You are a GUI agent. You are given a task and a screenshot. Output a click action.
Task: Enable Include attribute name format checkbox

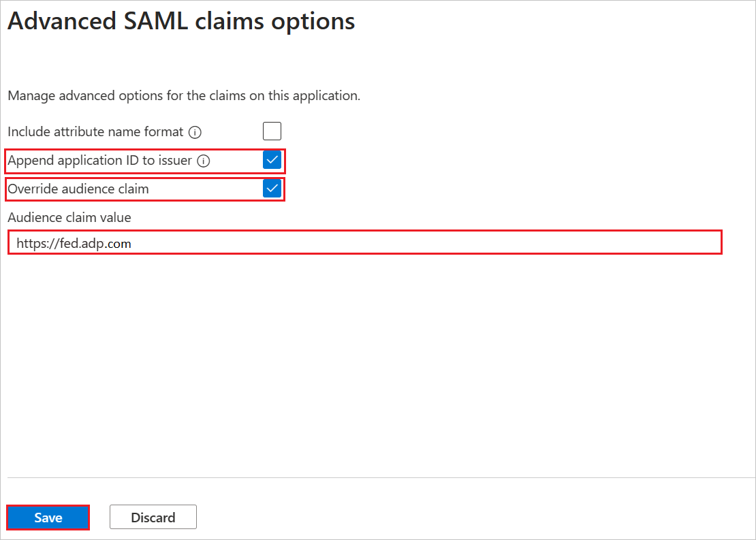[x=272, y=131]
